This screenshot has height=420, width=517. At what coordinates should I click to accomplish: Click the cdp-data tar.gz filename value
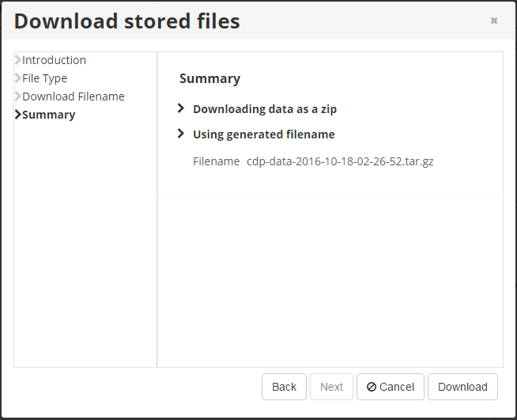(340, 161)
